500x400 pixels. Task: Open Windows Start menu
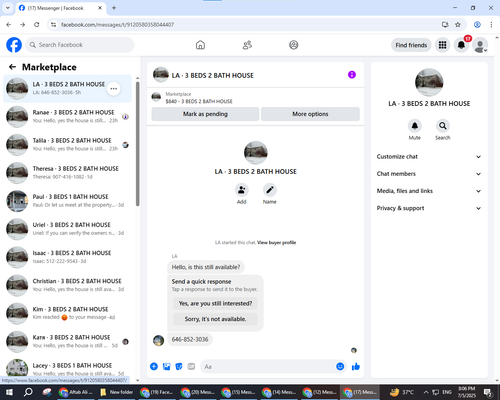pyautogui.click(x=9, y=392)
